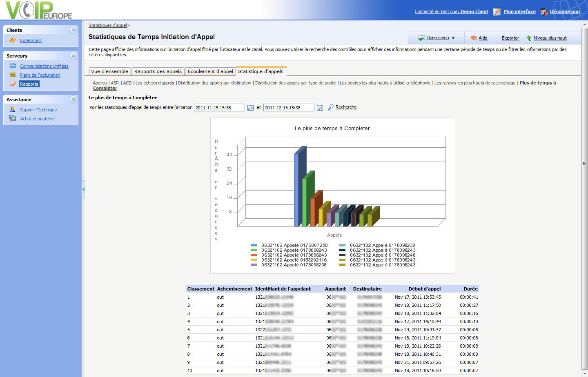Image resolution: width=588 pixels, height=377 pixels.
Task: Collapse the Assistance sidebar panel
Action: click(73, 99)
